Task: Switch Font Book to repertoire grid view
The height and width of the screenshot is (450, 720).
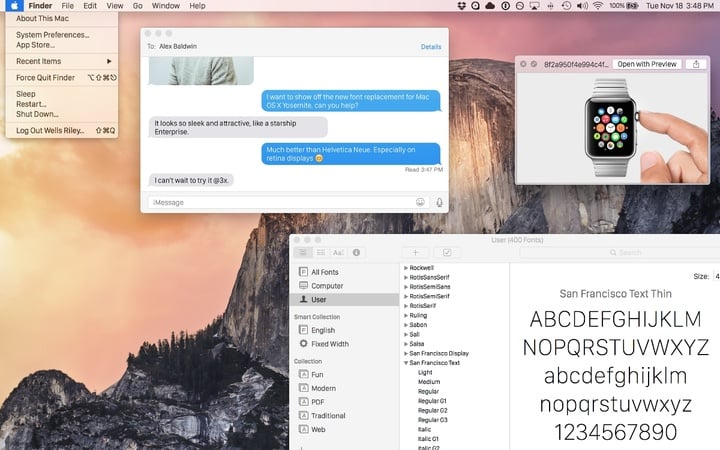Action: click(x=321, y=253)
